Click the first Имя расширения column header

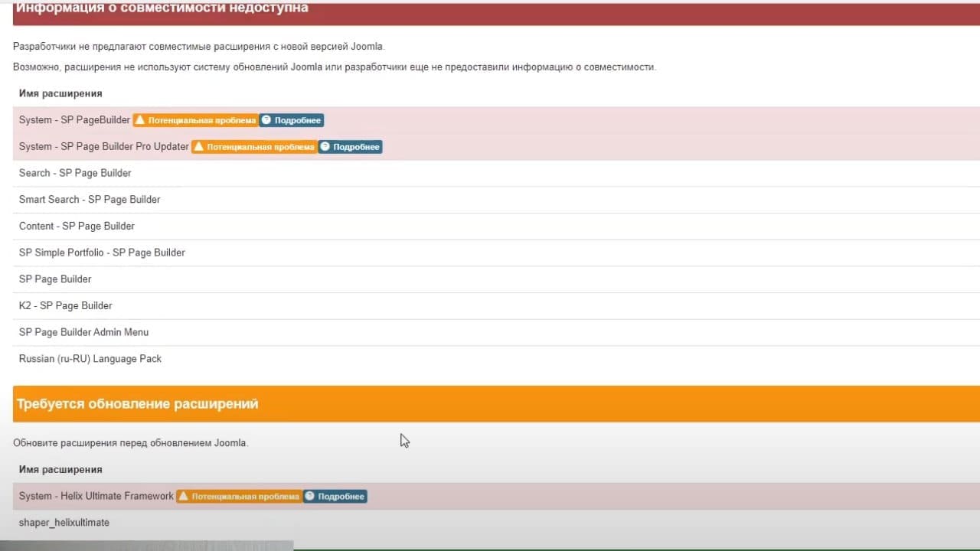coord(60,93)
